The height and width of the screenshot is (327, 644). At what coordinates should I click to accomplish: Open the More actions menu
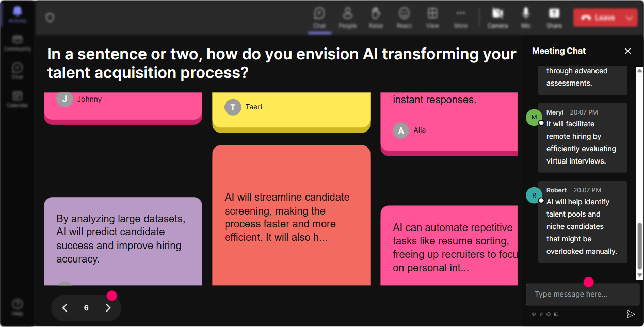(461, 18)
